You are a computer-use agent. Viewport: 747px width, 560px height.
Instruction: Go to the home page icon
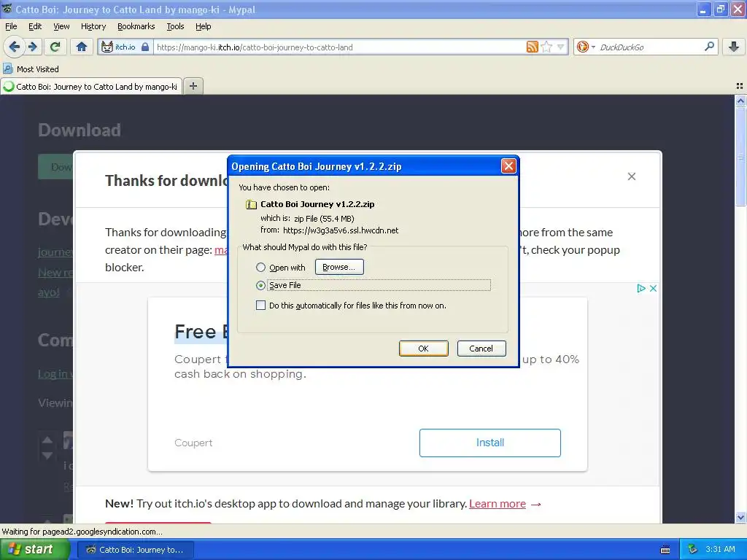(82, 47)
